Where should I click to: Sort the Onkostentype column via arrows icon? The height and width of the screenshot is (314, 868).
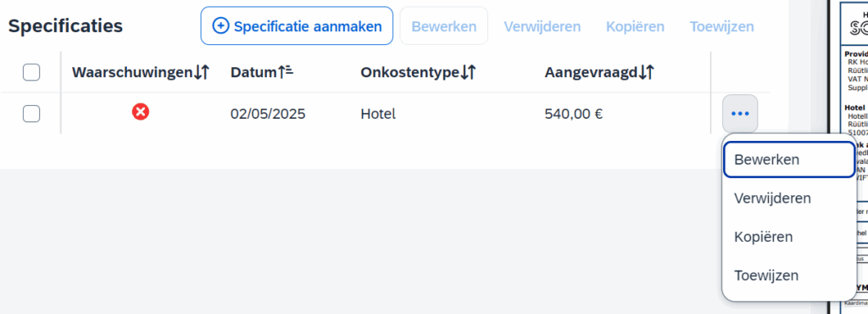(468, 72)
